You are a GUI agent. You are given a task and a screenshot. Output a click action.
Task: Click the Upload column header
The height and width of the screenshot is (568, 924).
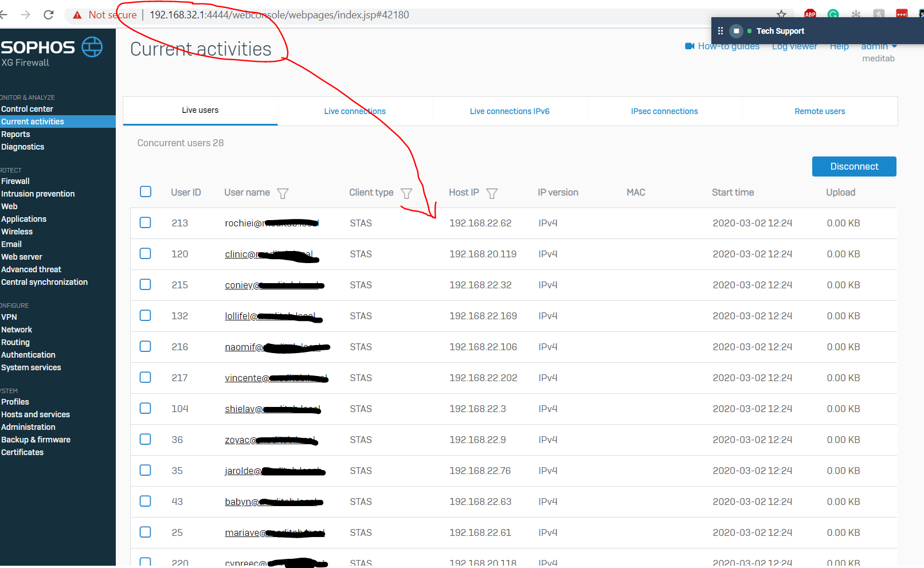click(840, 193)
